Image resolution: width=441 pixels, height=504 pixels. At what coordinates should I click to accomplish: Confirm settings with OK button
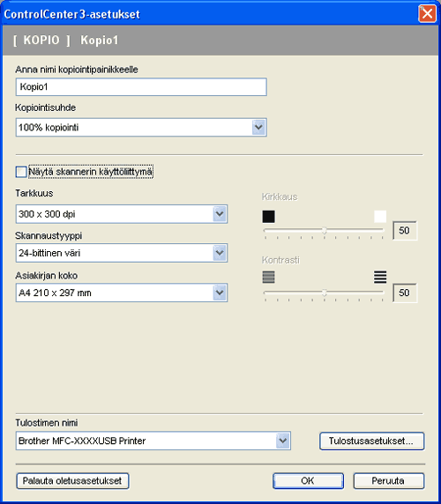pos(308,481)
